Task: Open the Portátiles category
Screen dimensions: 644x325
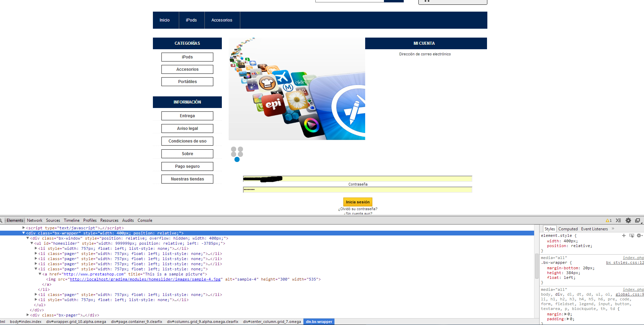Action: click(x=187, y=82)
